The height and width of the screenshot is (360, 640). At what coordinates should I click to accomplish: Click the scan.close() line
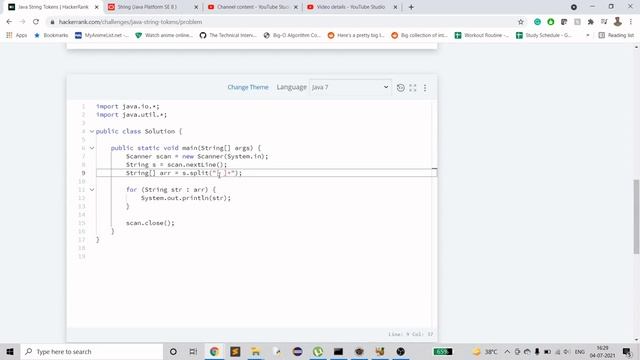pos(150,223)
